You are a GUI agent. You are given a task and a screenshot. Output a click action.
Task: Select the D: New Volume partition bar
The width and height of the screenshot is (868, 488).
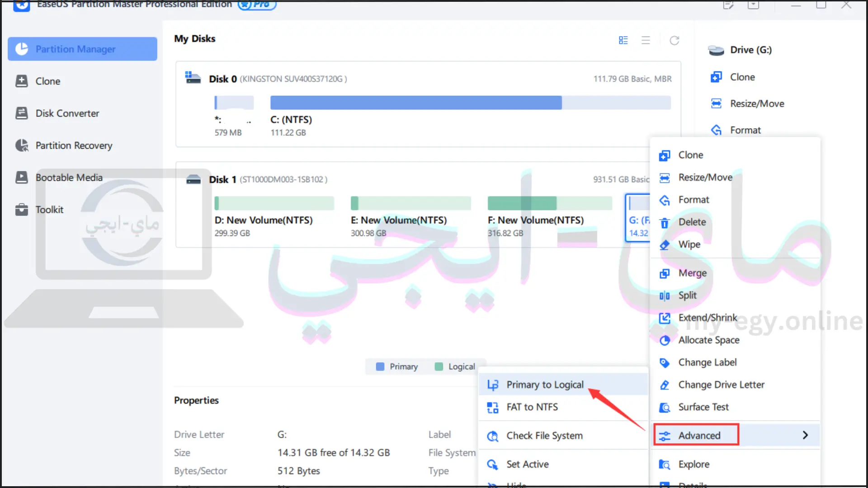click(x=274, y=203)
